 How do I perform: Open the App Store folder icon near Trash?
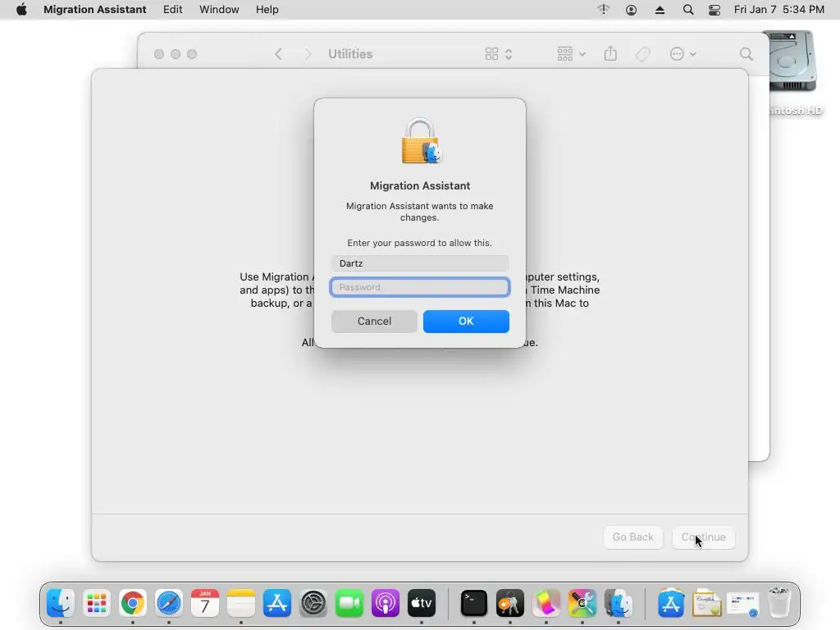pyautogui.click(x=671, y=603)
